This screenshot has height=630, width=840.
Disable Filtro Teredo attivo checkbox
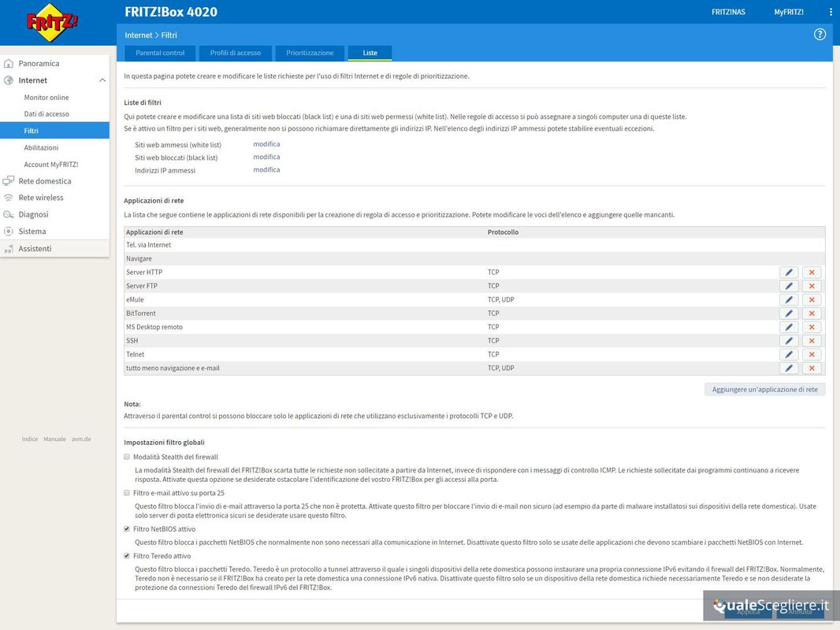pyautogui.click(x=127, y=556)
